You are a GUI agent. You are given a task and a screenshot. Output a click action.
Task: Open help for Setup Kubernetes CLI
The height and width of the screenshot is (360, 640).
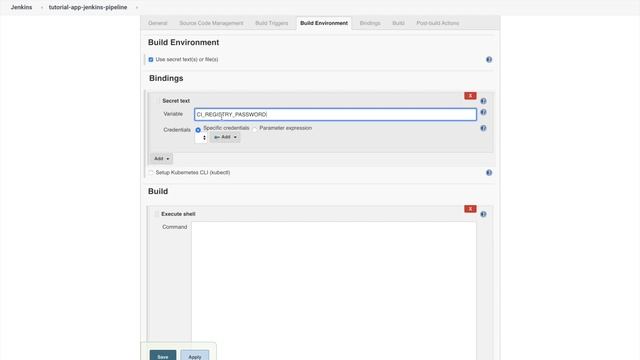pos(489,173)
